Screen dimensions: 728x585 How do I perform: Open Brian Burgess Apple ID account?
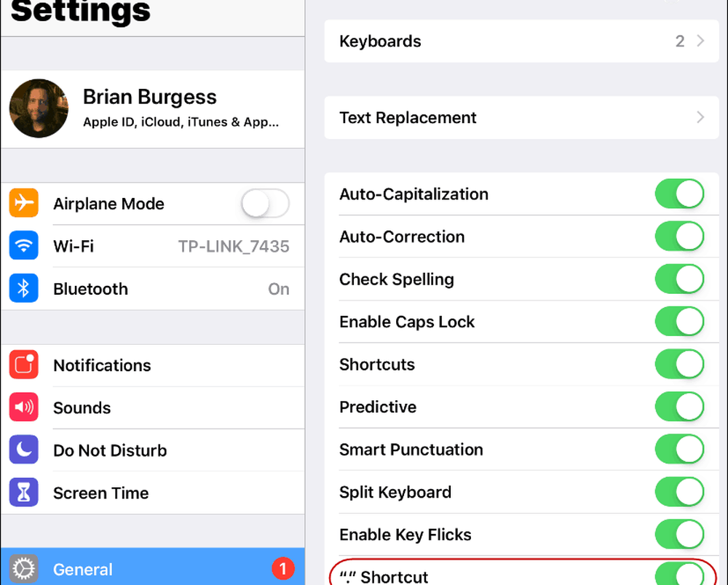[x=182, y=108]
